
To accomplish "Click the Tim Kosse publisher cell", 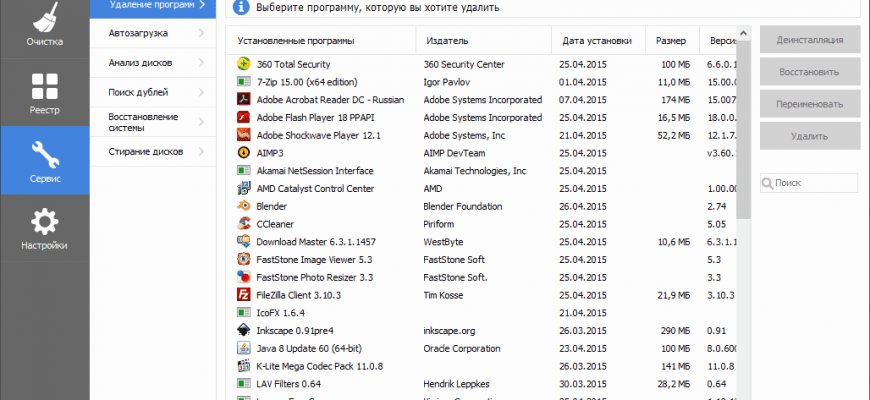I will coord(443,295).
